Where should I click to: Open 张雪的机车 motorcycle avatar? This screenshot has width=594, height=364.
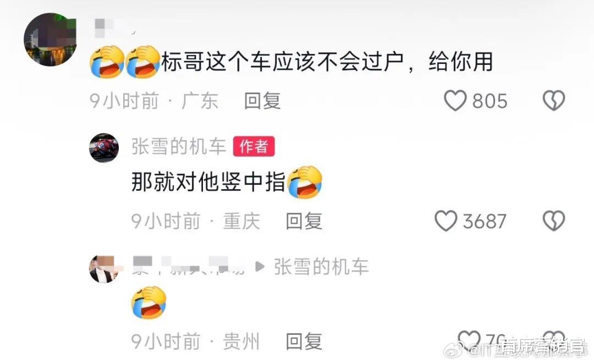[104, 148]
